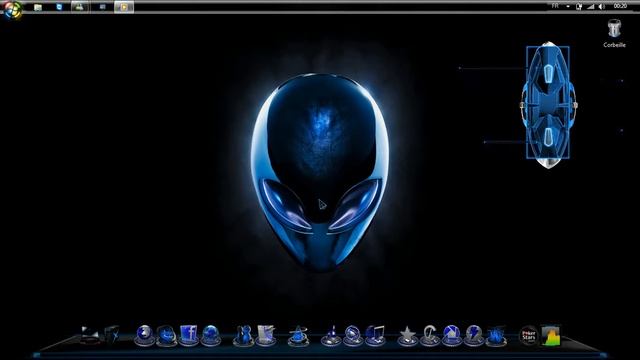Screen dimensions: 640x360
Task: Open the volume speaker tray icon
Action: coord(602,7)
